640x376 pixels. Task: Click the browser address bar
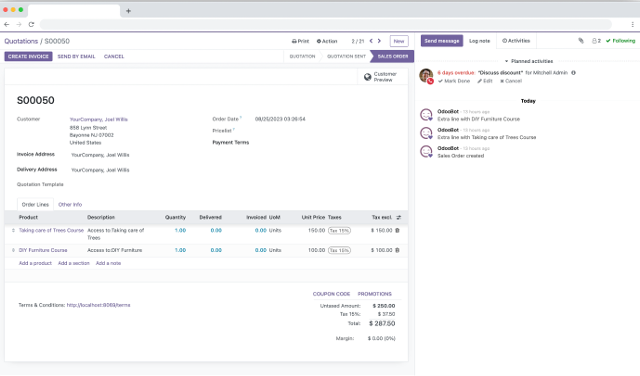tap(325, 24)
